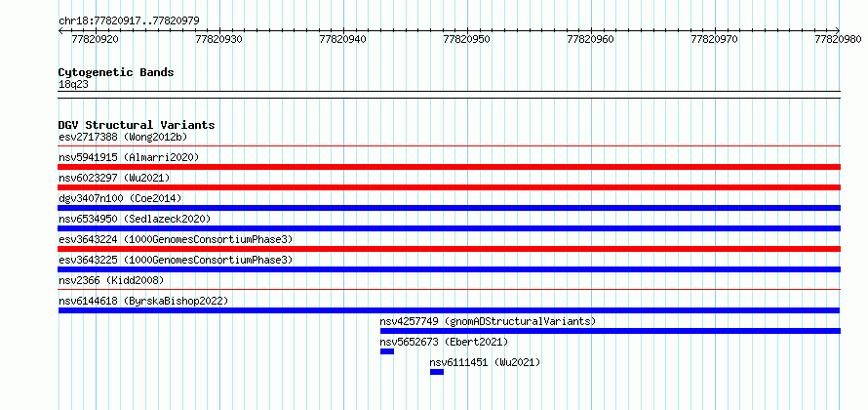Select the nsv5941915 (Almarri2020) red bar
The height and width of the screenshot is (410, 868).
click(x=450, y=167)
